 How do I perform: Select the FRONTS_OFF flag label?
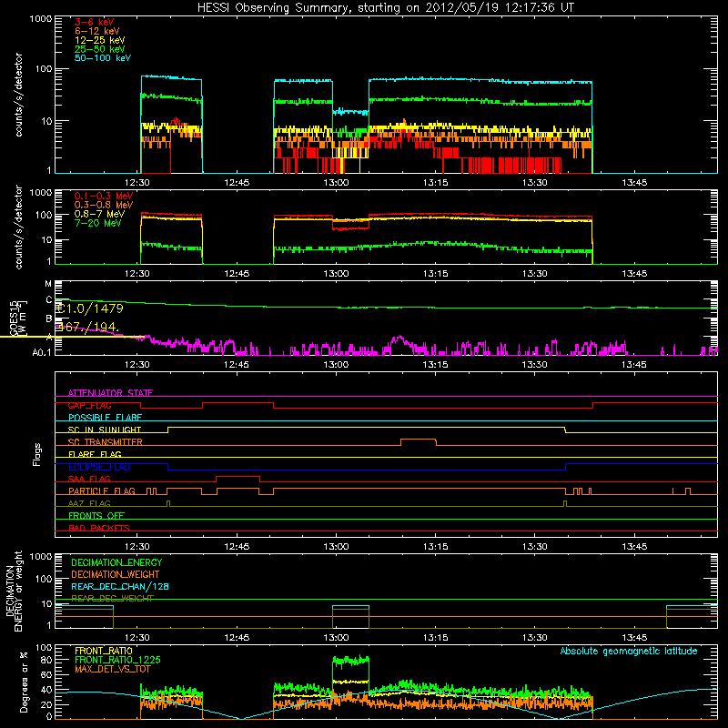[x=96, y=516]
